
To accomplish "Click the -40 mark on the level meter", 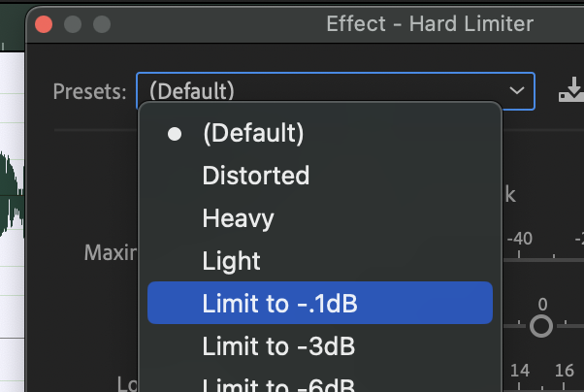I will pos(521,238).
